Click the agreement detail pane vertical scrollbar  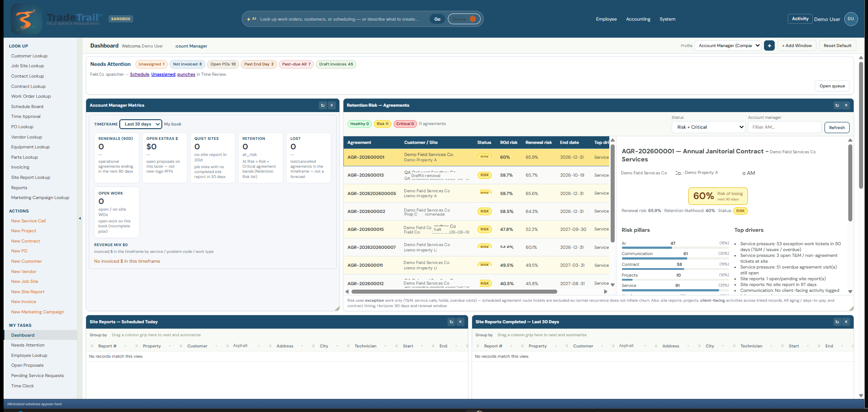850,183
